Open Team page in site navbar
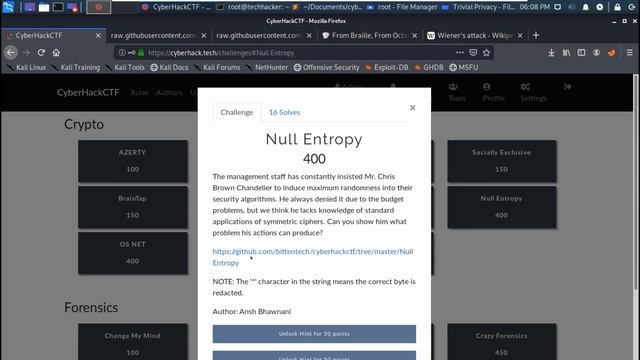 point(456,93)
